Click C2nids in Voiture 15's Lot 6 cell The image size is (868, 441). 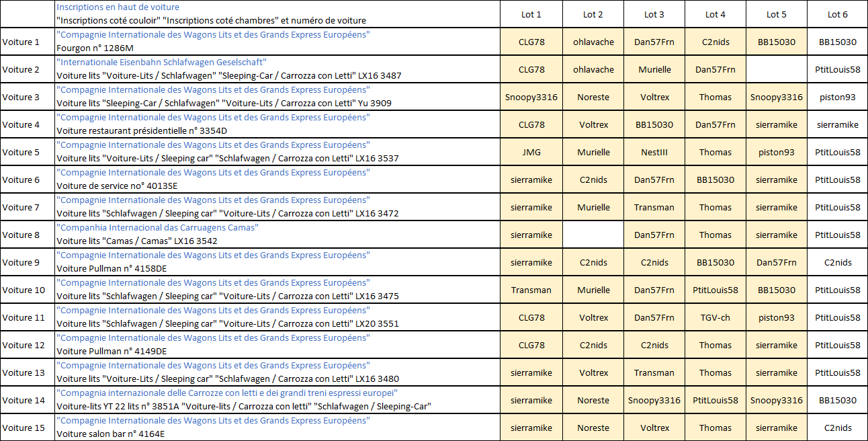pyautogui.click(x=838, y=428)
